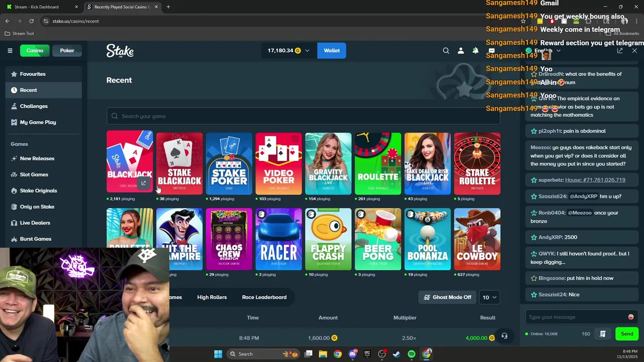
Task: Click the House bet link #71,761,026,719
Action: pos(595,180)
